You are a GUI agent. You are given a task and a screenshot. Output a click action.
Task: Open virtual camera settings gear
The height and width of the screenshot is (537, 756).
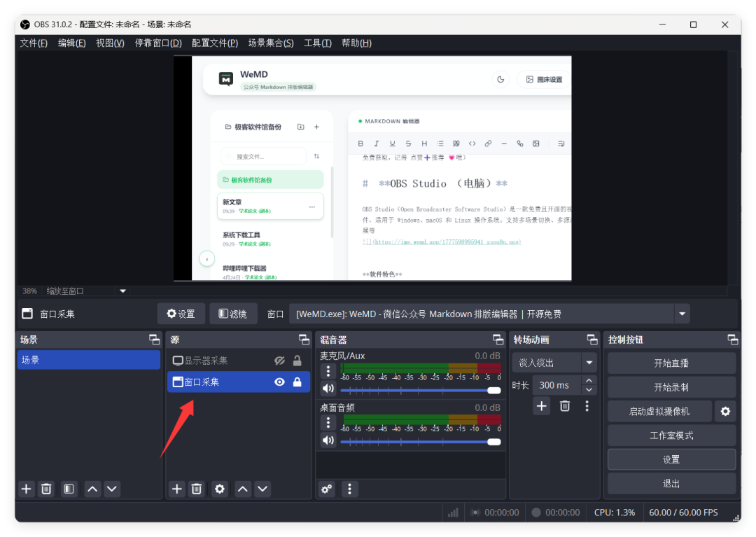tap(725, 411)
